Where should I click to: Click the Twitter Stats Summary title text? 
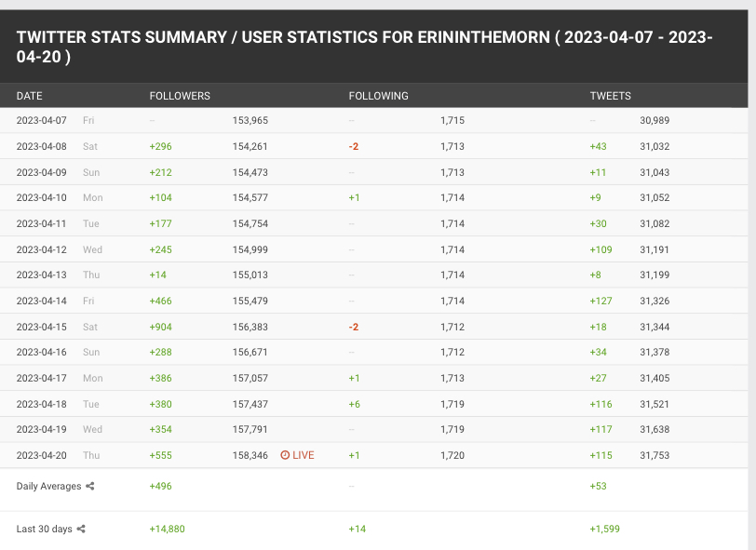click(x=365, y=47)
